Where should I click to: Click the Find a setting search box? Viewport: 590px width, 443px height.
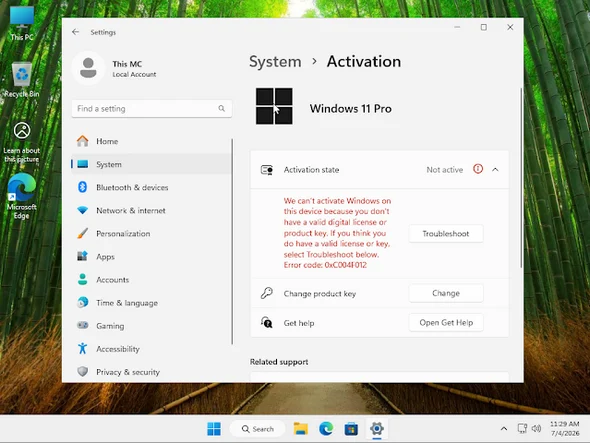(151, 108)
